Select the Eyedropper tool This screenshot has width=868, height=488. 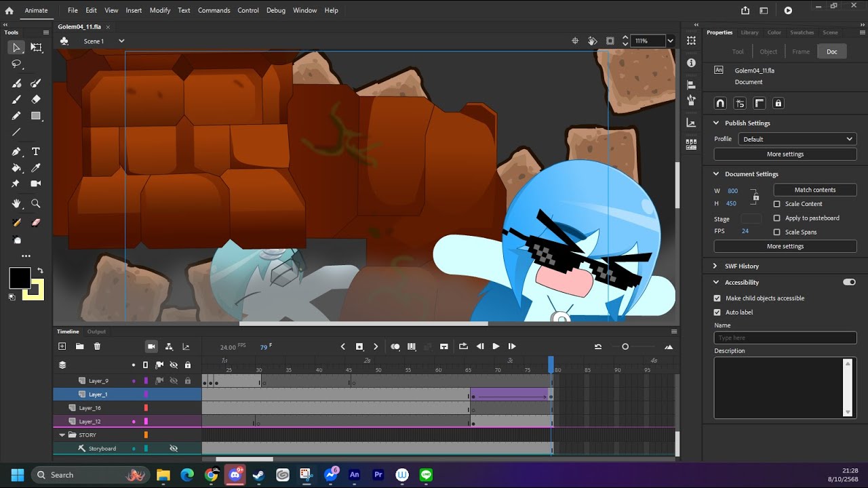pos(36,167)
